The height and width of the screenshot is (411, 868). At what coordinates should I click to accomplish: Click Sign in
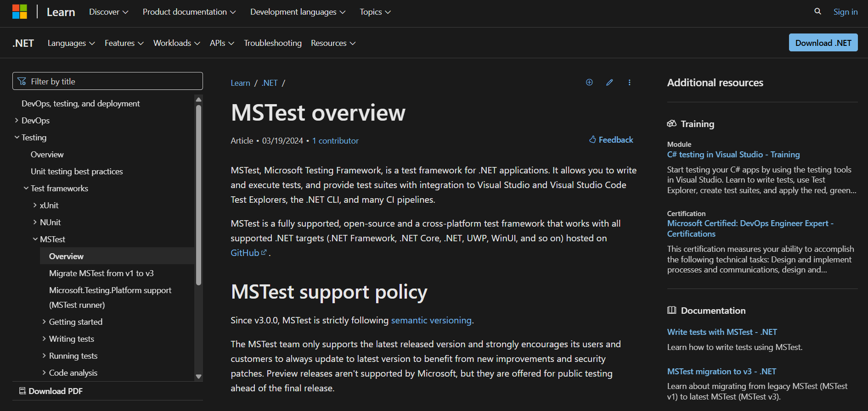[845, 12]
